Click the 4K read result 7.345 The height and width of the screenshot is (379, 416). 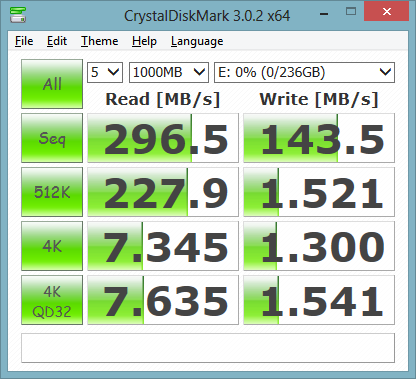(x=163, y=246)
